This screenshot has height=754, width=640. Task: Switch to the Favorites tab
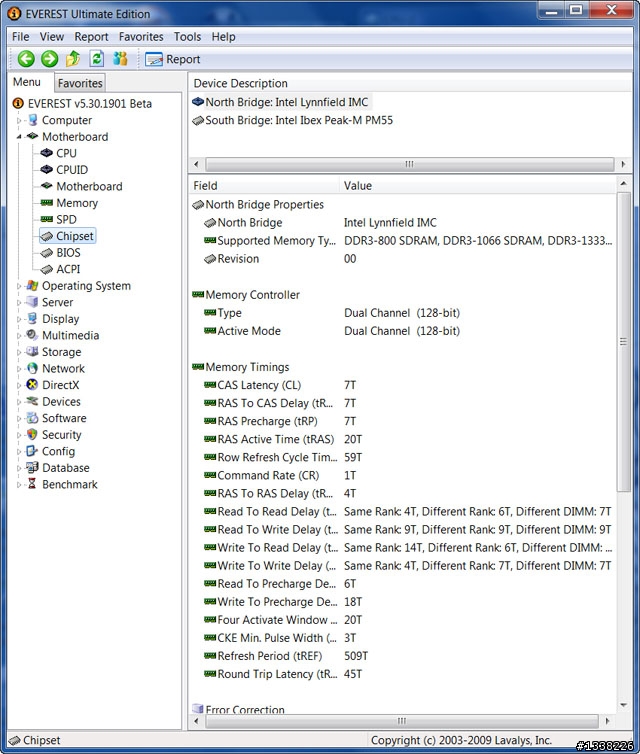[x=80, y=83]
